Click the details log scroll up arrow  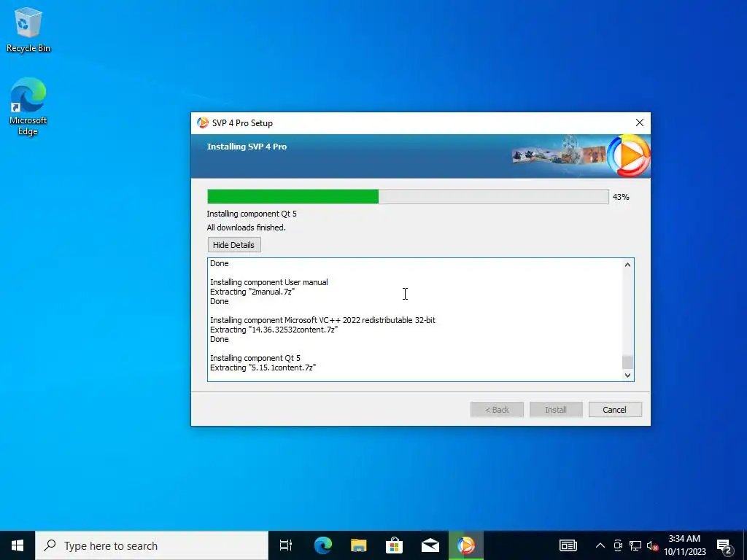627,265
